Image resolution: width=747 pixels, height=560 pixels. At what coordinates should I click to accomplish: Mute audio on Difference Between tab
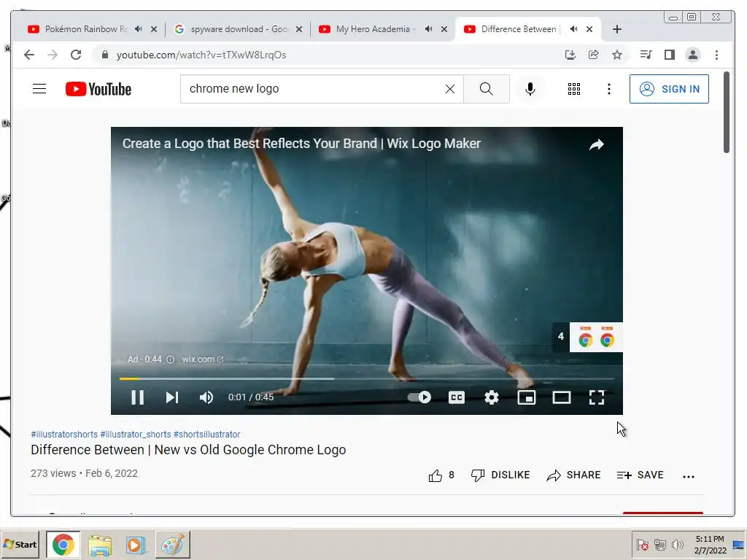coord(574,29)
